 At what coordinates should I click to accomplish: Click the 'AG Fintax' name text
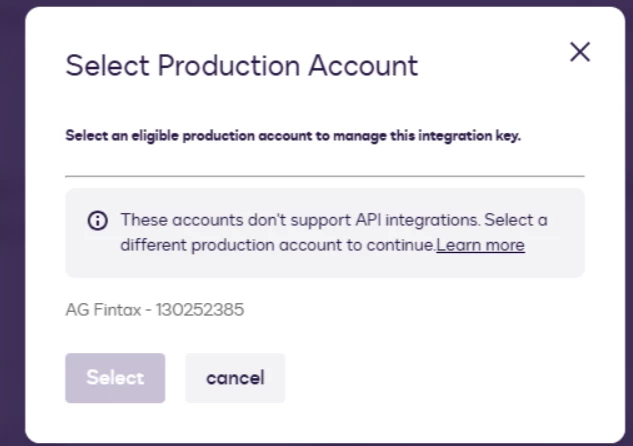[x=103, y=310]
